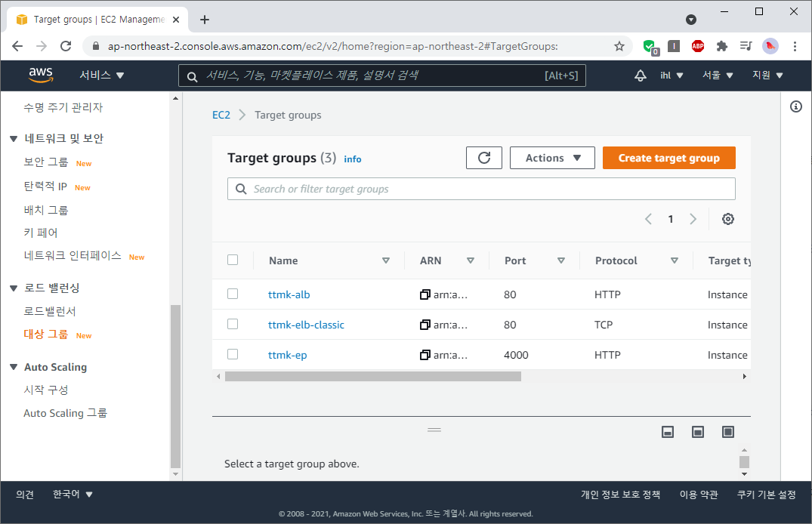Screen dimensions: 812x524
Task: Click the dark square extension icon
Action: point(674,46)
